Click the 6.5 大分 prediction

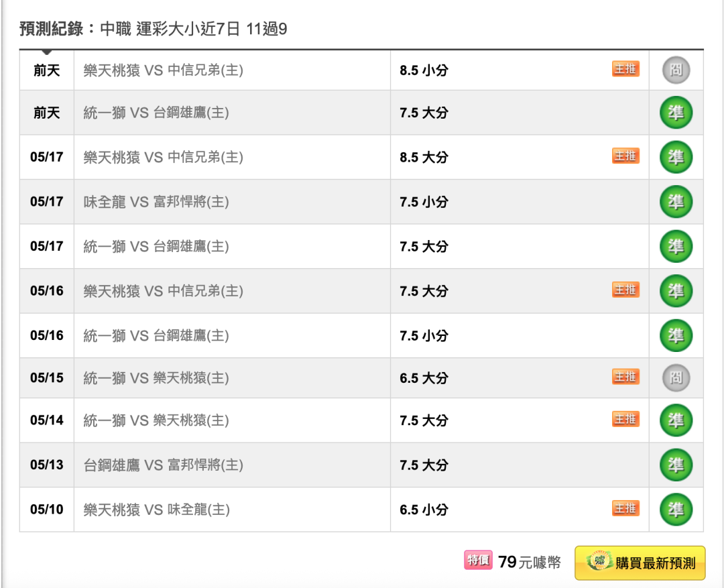424,378
